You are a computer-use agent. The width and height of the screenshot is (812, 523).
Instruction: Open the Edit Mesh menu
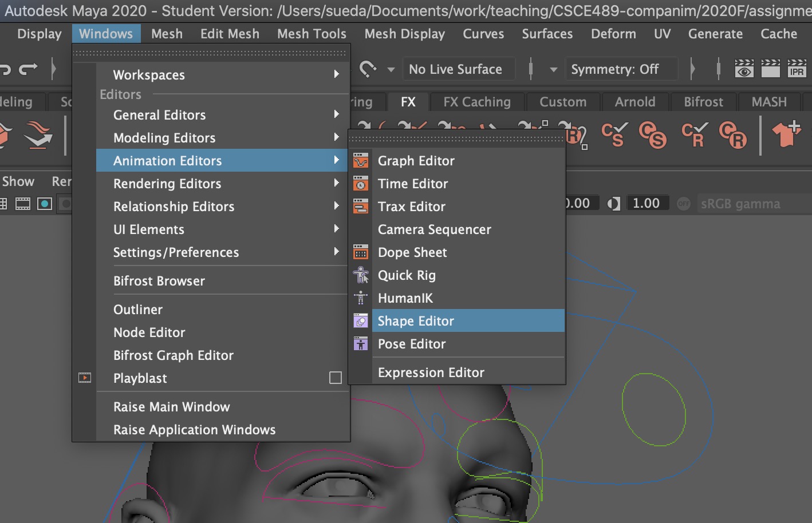click(x=230, y=34)
